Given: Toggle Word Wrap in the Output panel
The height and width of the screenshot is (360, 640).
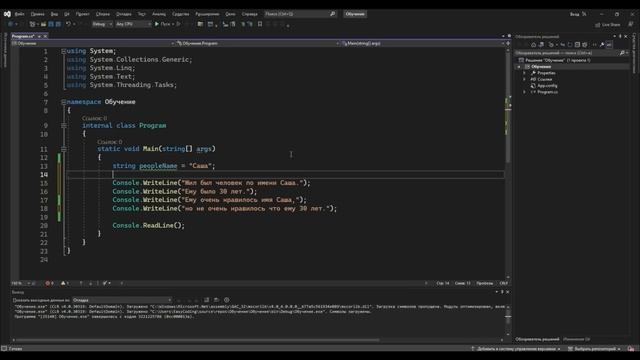Looking at the screenshot, I should click(217, 300).
